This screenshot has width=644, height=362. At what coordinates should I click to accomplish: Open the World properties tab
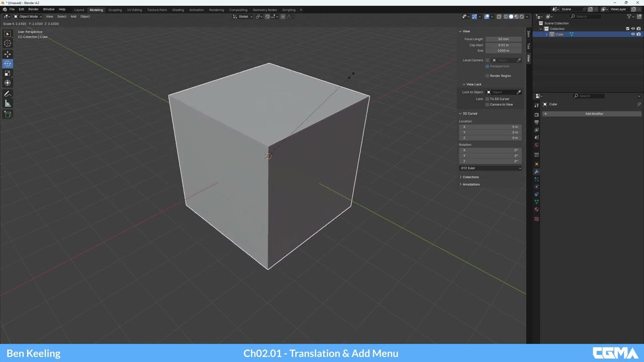point(536,145)
